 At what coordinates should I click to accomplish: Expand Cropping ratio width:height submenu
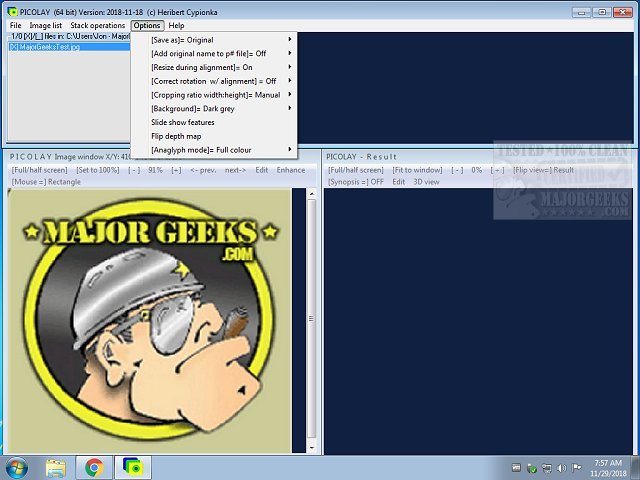click(214, 95)
